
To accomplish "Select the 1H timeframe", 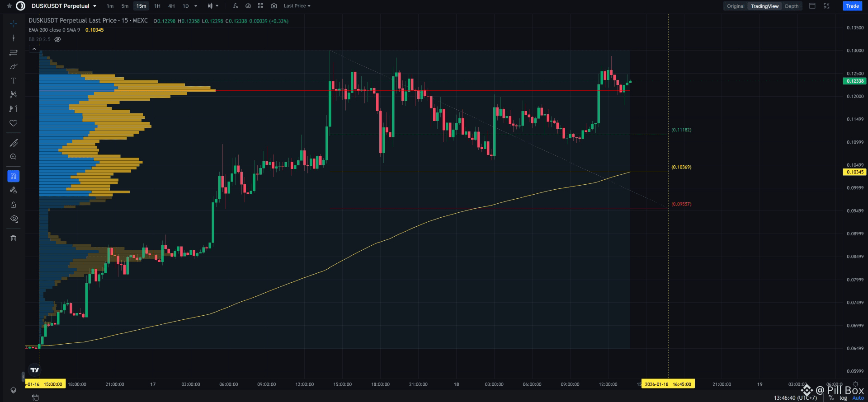I will click(x=157, y=6).
